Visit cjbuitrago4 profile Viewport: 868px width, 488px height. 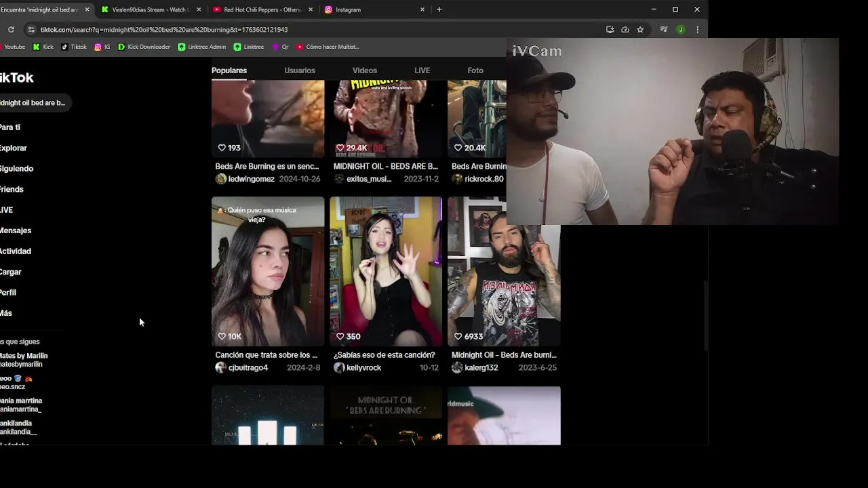tap(248, 368)
